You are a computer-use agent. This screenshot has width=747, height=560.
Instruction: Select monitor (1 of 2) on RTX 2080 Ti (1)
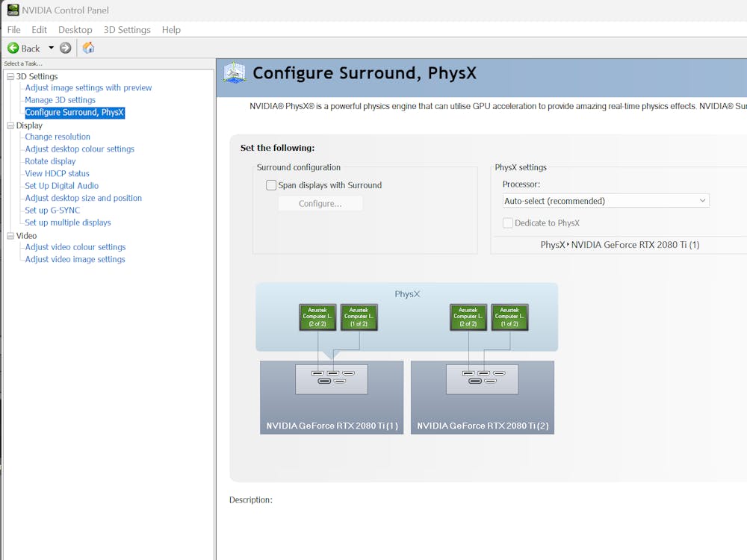coord(359,317)
